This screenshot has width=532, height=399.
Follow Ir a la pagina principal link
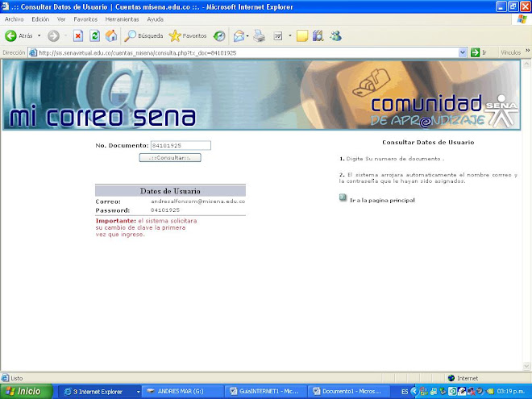tap(382, 200)
